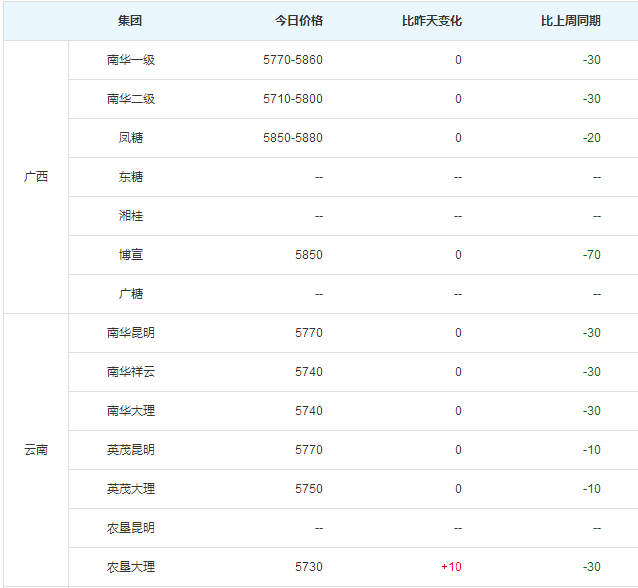Click the 东糖 row label

tap(131, 177)
